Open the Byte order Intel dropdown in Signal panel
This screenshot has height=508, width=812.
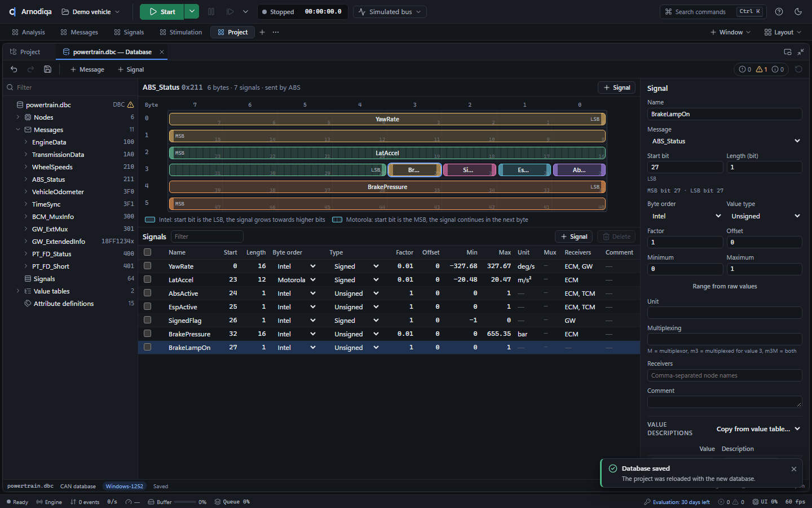pos(685,216)
